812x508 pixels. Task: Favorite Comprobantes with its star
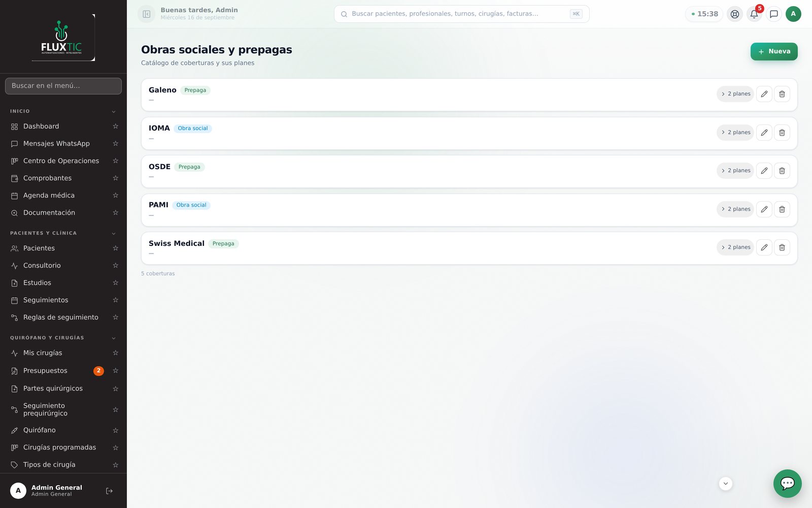[x=115, y=178]
